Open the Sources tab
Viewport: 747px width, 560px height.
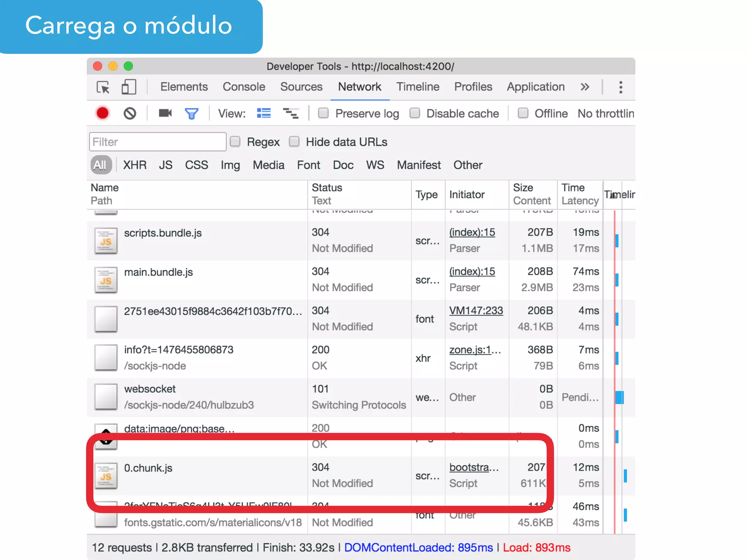point(301,87)
